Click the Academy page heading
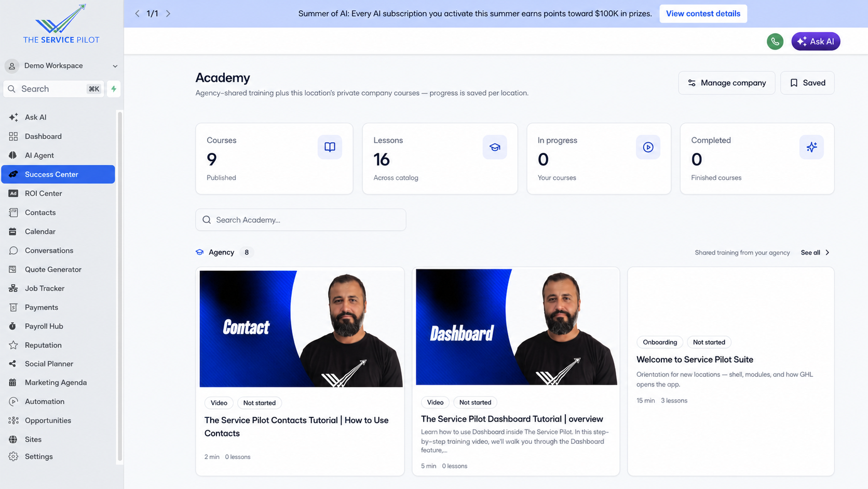The width and height of the screenshot is (868, 489). tap(223, 78)
